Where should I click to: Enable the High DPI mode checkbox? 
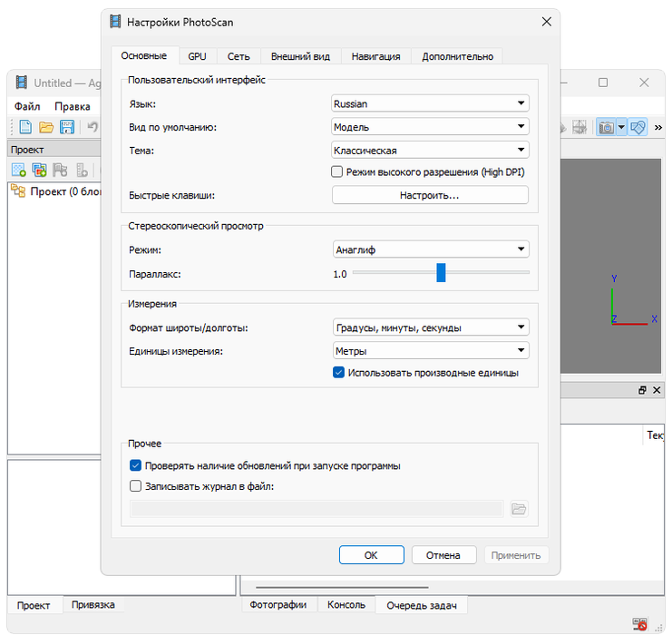point(337,171)
